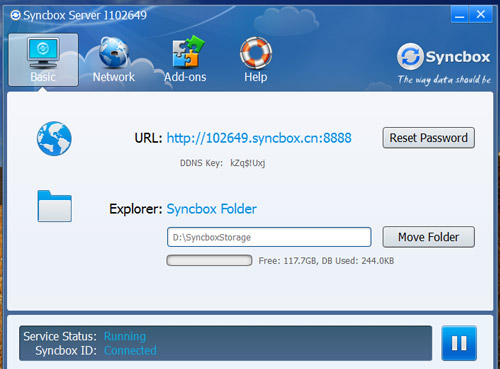
Task: Click the Running service status text
Action: [x=125, y=337]
